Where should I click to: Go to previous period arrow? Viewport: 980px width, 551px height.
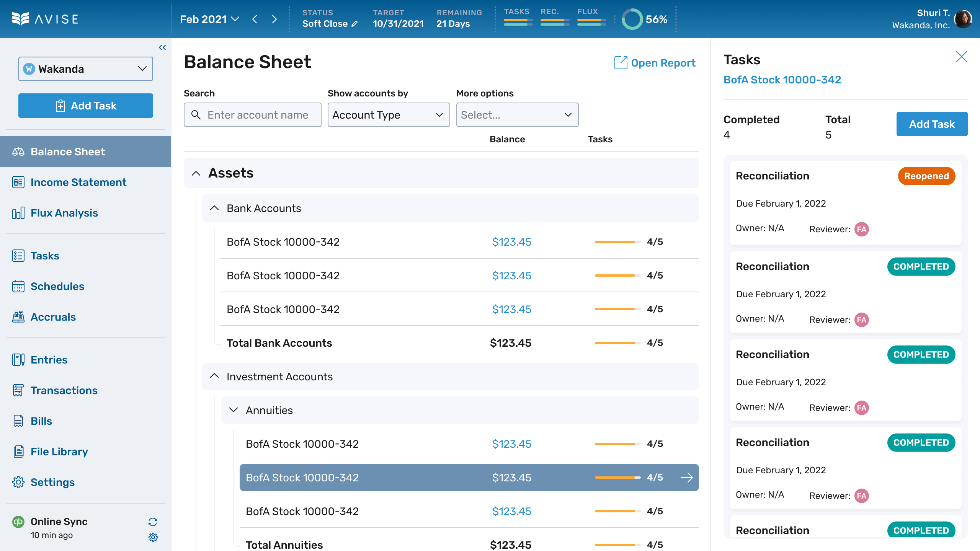coord(255,19)
